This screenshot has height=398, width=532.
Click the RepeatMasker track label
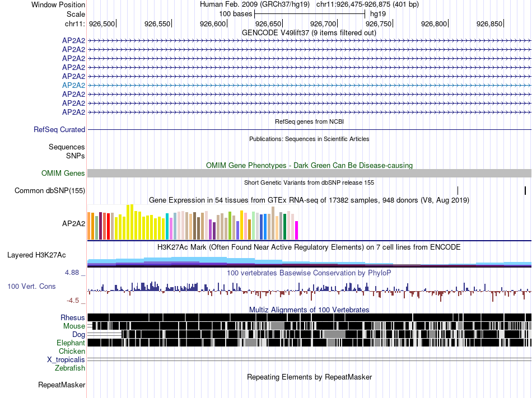(x=62, y=385)
